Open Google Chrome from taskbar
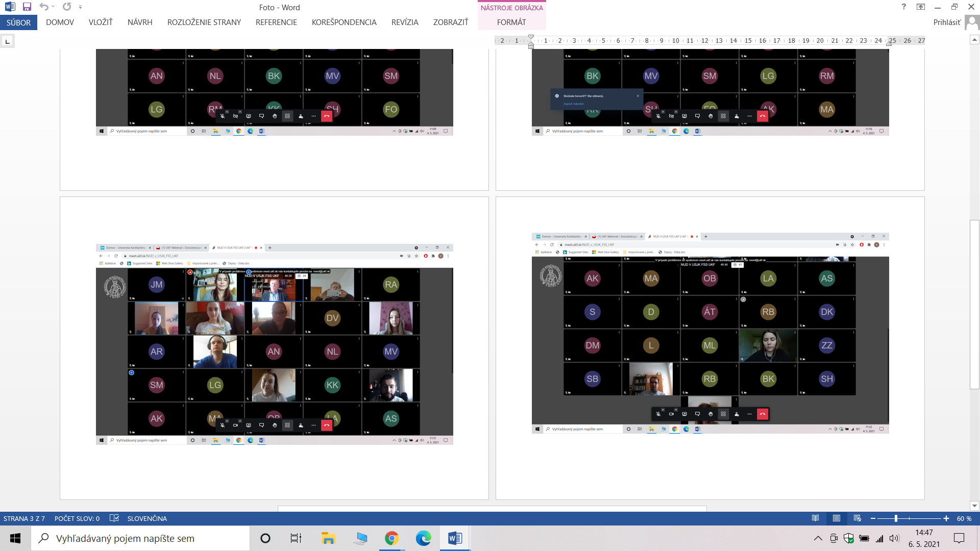Image resolution: width=980 pixels, height=551 pixels. [x=391, y=538]
